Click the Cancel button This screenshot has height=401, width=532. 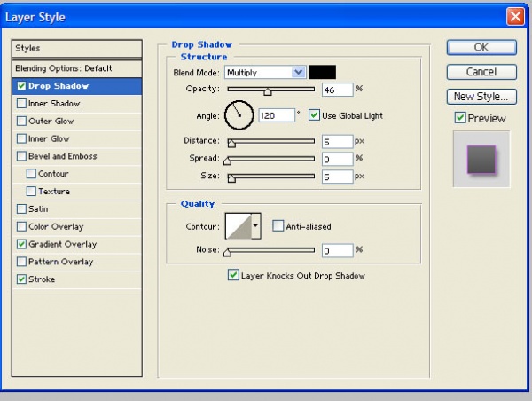click(x=481, y=72)
